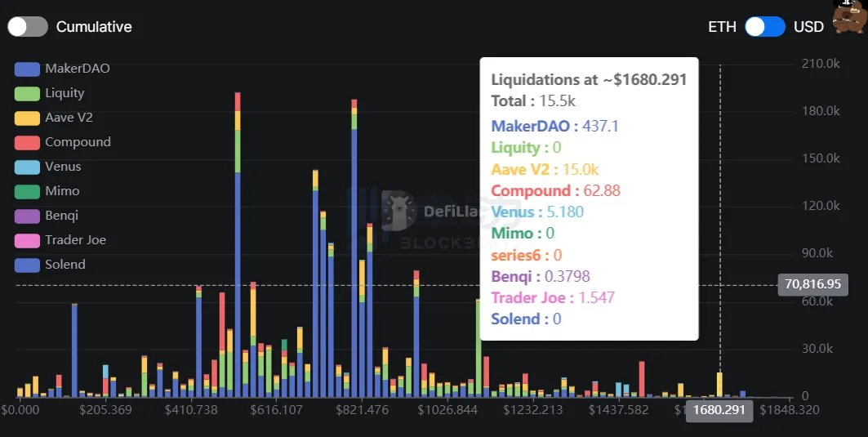The image size is (868, 437).
Task: Hide the Trader Joe series via legend label
Action: (x=75, y=240)
